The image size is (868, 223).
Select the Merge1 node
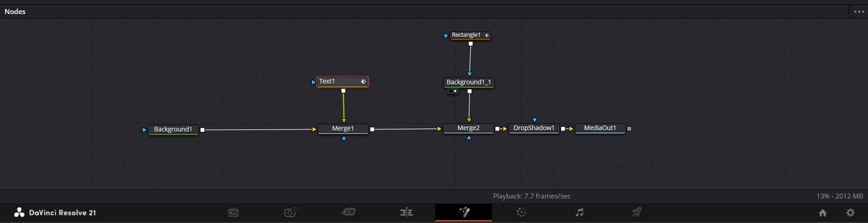(x=343, y=128)
